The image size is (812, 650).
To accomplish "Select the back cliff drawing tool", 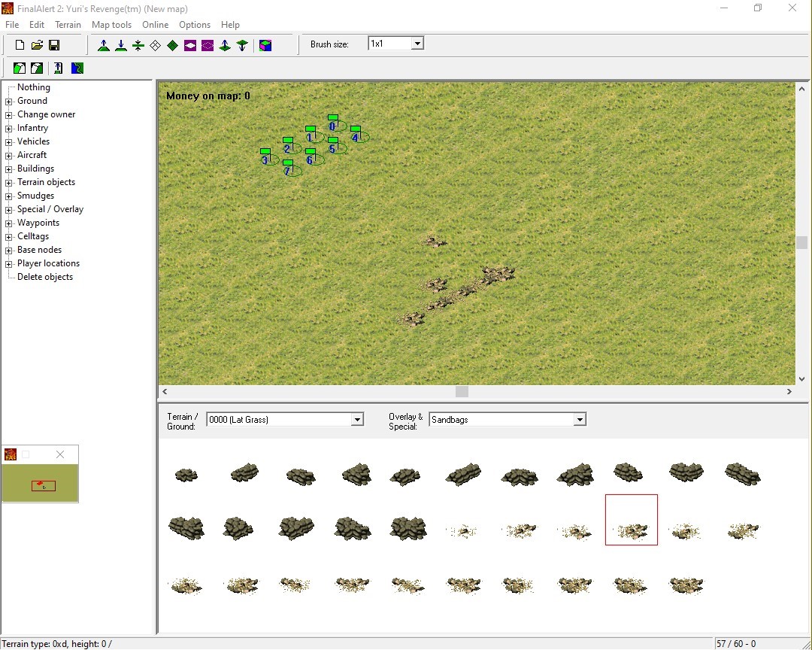I will [37, 68].
